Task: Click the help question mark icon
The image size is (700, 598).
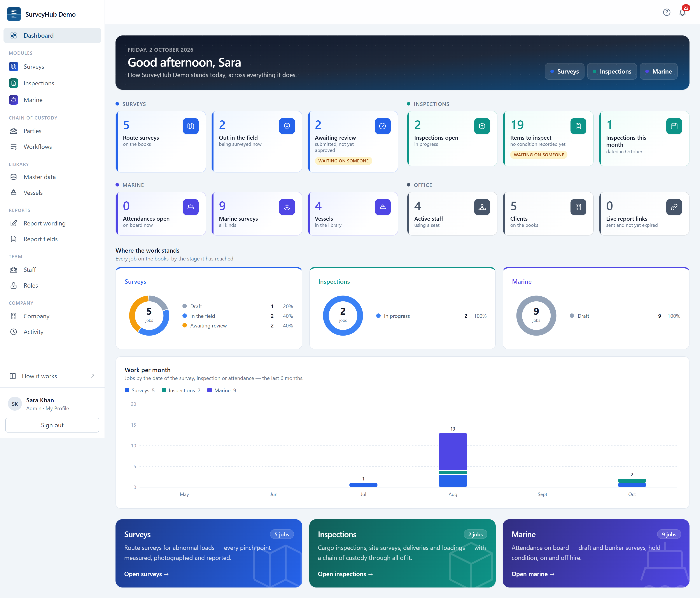Action: click(x=667, y=12)
